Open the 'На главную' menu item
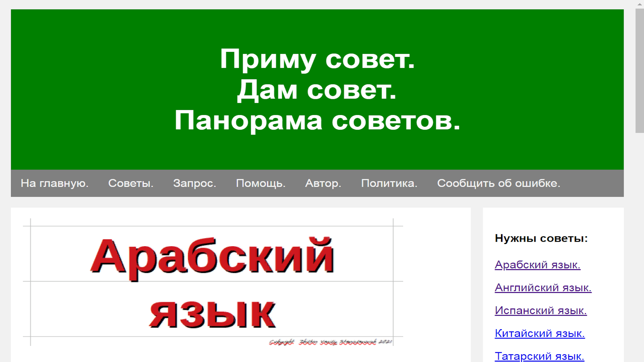Viewport: 644px width, 362px height. (54, 183)
